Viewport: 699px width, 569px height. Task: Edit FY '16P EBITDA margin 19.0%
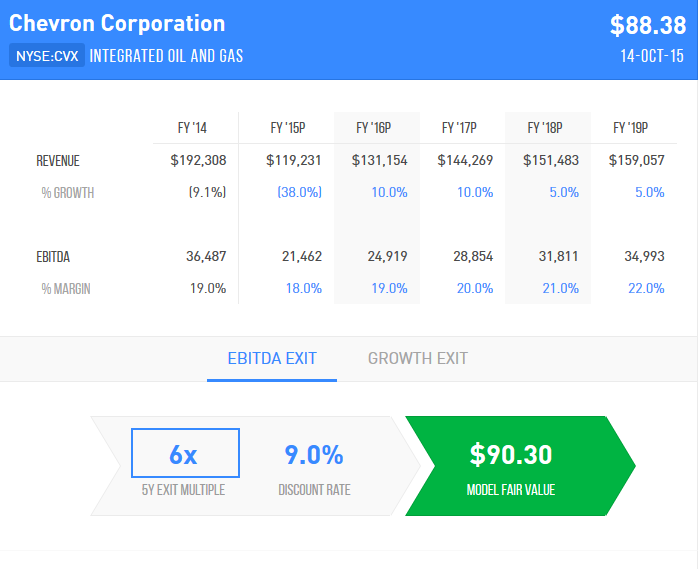pyautogui.click(x=389, y=288)
